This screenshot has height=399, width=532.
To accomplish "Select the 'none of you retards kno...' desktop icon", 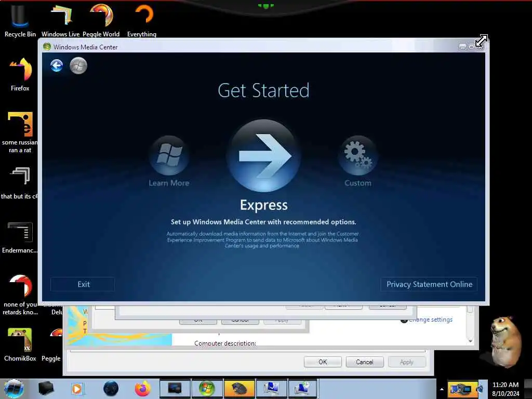I will pyautogui.click(x=20, y=295).
